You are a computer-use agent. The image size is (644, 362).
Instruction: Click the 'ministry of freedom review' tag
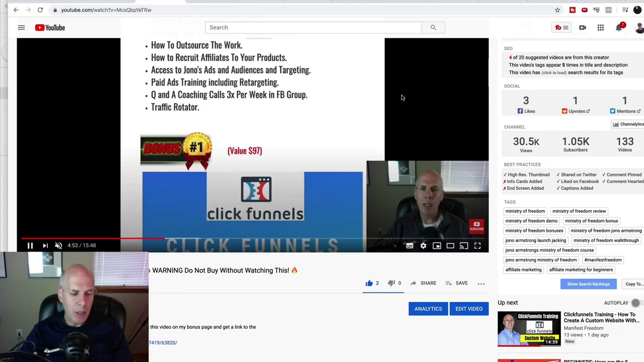click(579, 211)
